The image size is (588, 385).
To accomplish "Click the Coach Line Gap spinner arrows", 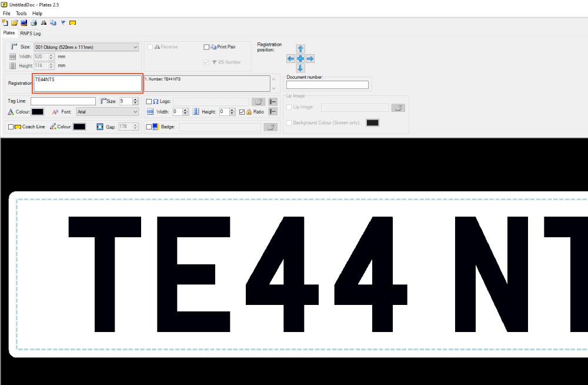I will [x=135, y=127].
